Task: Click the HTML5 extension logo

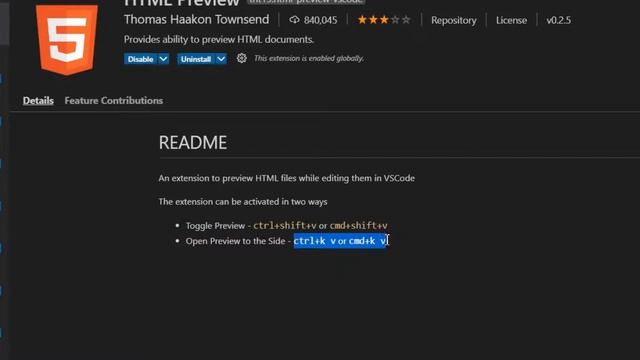Action: point(67,40)
